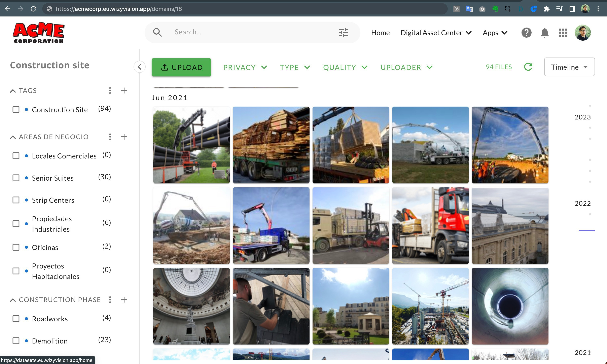
Task: Open the Digital Asset Center menu
Action: pyautogui.click(x=436, y=33)
